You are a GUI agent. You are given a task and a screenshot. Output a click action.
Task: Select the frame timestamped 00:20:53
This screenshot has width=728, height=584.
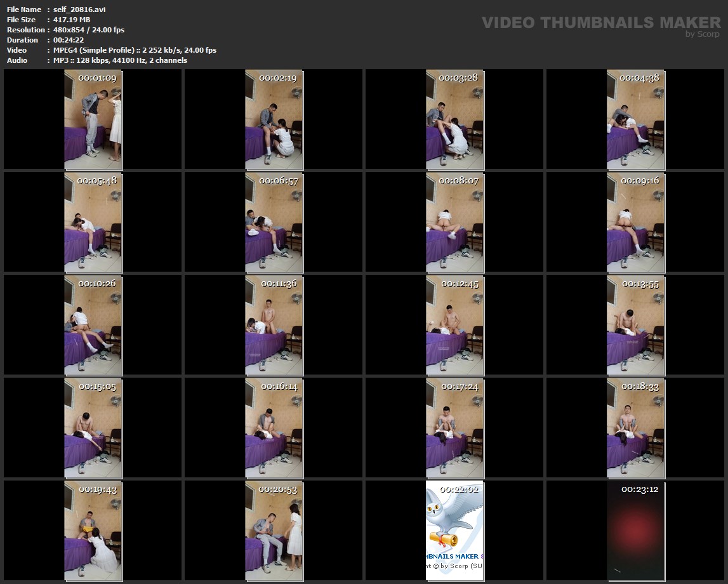(x=274, y=531)
